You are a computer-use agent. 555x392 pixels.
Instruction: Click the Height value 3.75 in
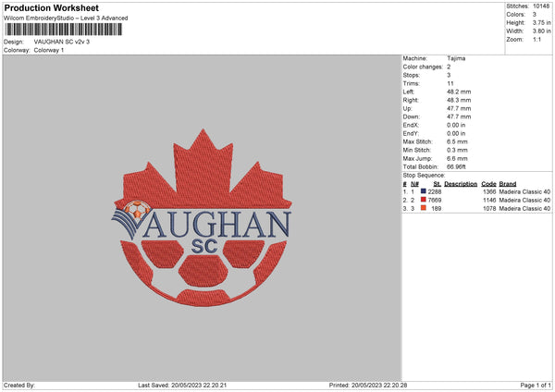pyautogui.click(x=541, y=22)
